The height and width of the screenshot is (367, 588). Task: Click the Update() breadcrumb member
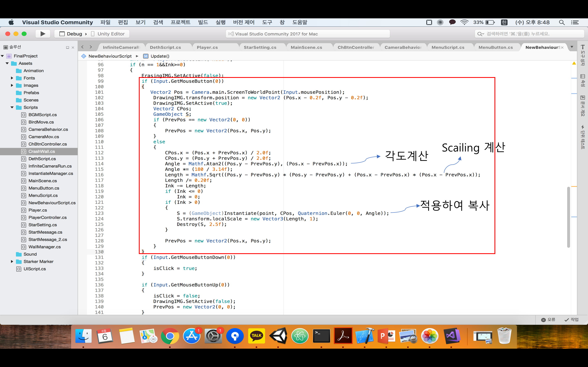[160, 56]
